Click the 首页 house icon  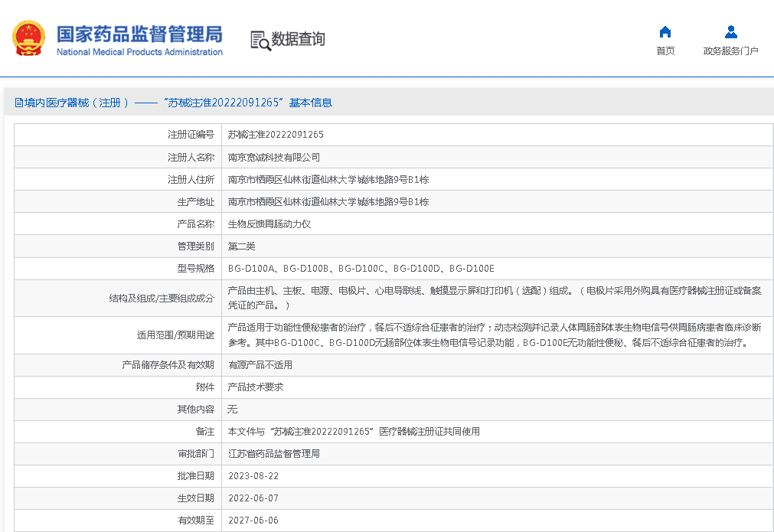[665, 32]
